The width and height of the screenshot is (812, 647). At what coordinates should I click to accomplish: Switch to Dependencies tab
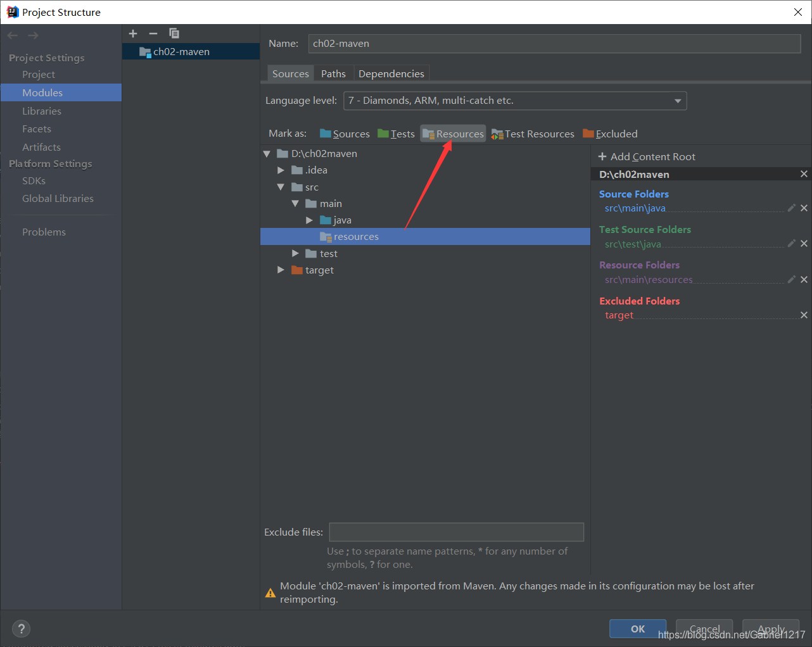pos(391,73)
